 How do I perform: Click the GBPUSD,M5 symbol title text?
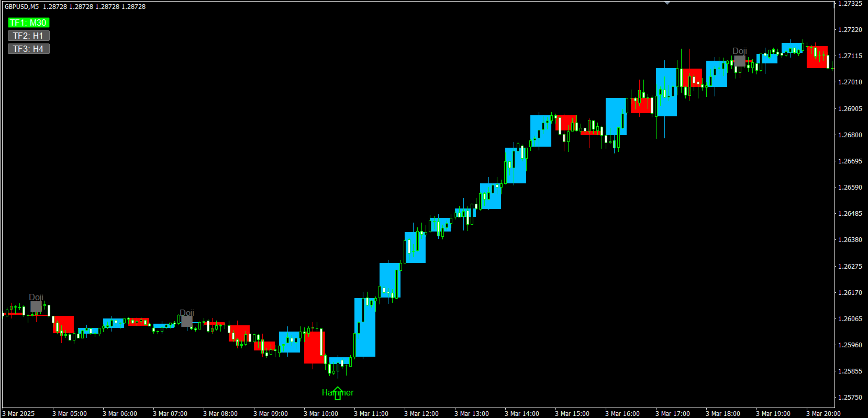tap(21, 7)
